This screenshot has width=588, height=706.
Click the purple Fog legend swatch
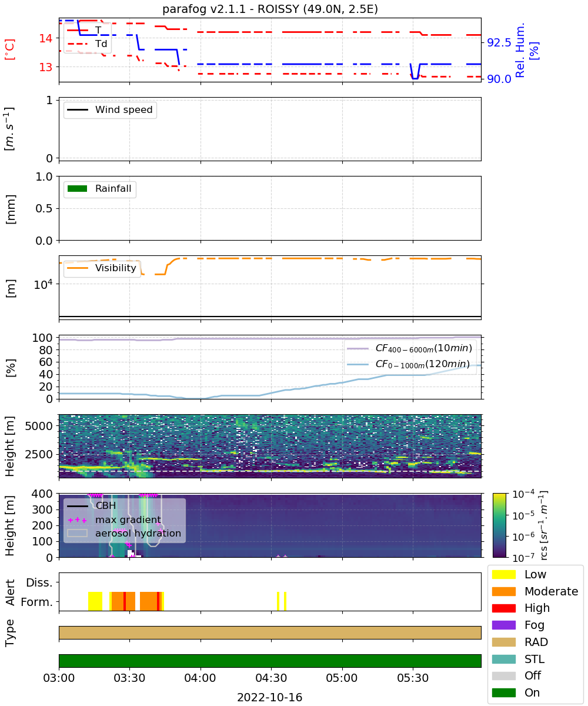[x=504, y=625]
